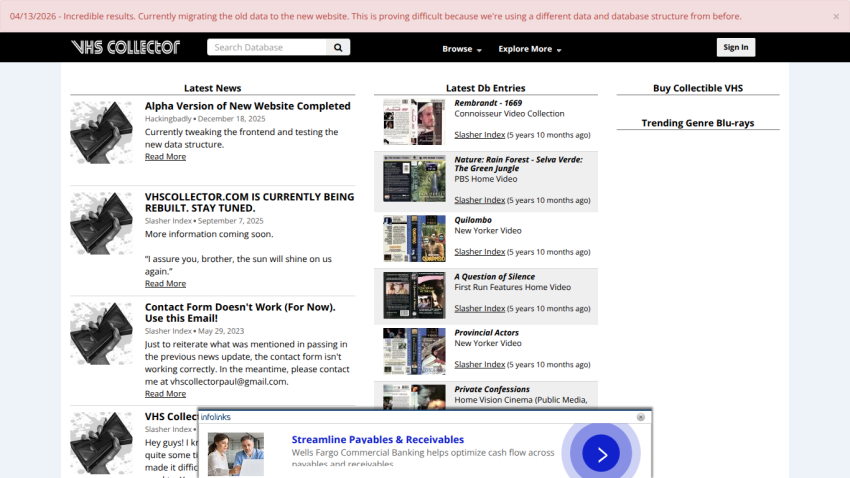850x478 pixels.
Task: Click Slasher Index under Provincial Actors
Action: (480, 365)
